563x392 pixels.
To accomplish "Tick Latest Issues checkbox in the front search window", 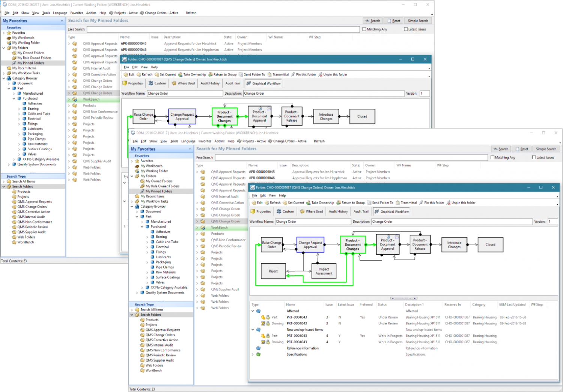I will pos(534,158).
